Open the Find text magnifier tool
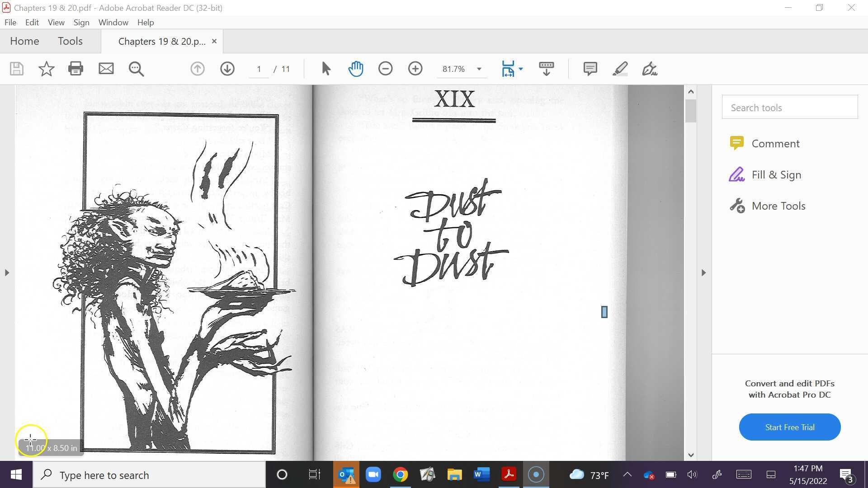The image size is (868, 488). coord(136,69)
